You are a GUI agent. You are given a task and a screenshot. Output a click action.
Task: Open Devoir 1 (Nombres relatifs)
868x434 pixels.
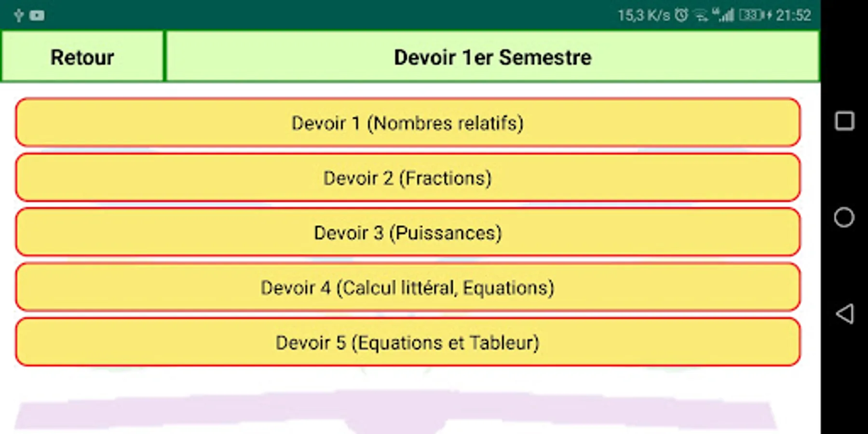tap(408, 122)
